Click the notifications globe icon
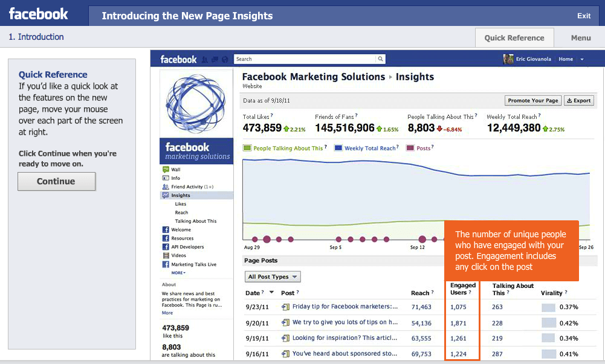Screen dimensions: 605x364 point(225,59)
